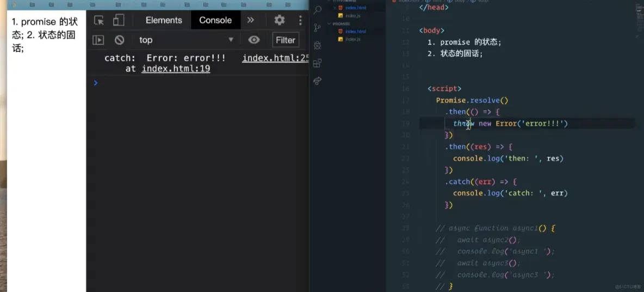Click the </head> closing tag line
The height and width of the screenshot is (292, 644).
coord(434,8)
